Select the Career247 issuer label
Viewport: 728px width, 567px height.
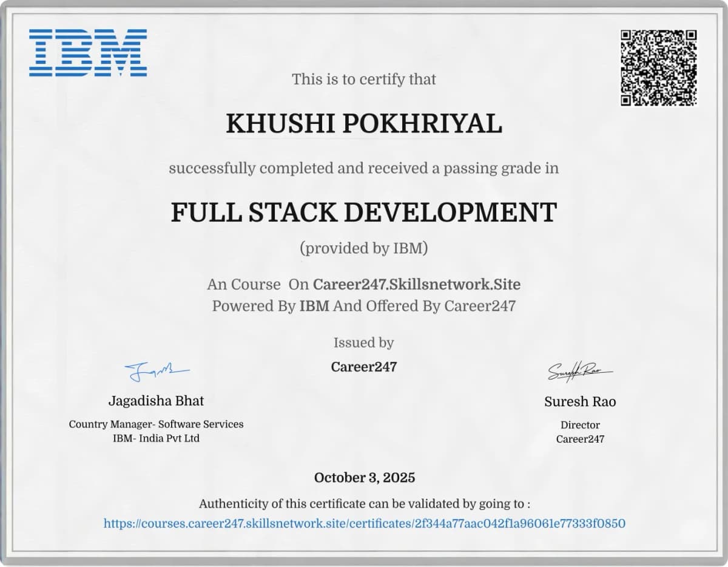[363, 367]
